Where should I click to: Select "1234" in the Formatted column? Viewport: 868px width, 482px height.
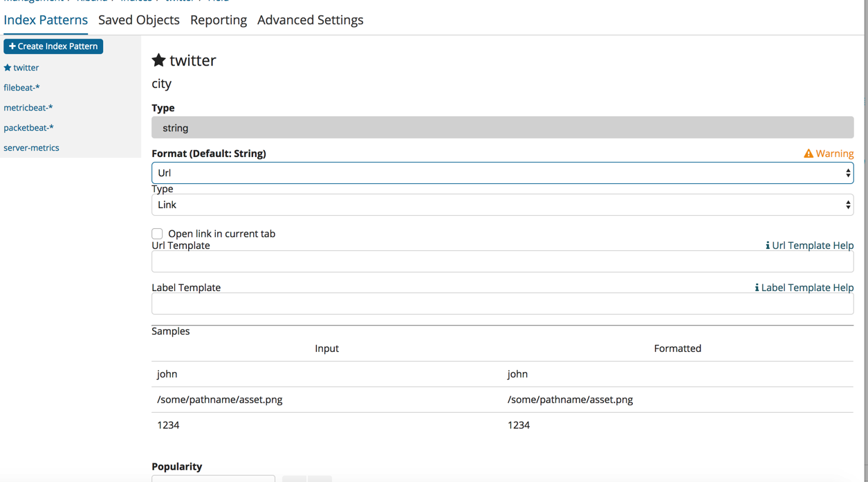(x=519, y=425)
